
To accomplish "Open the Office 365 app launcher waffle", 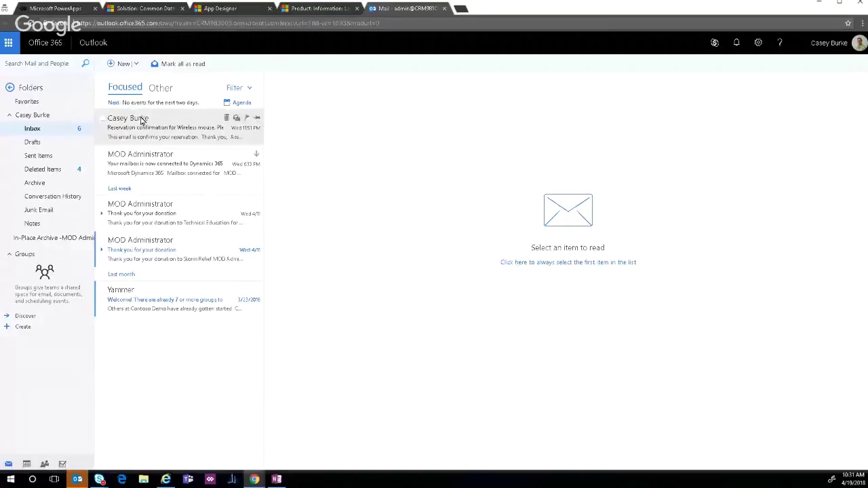I will click(x=8, y=43).
